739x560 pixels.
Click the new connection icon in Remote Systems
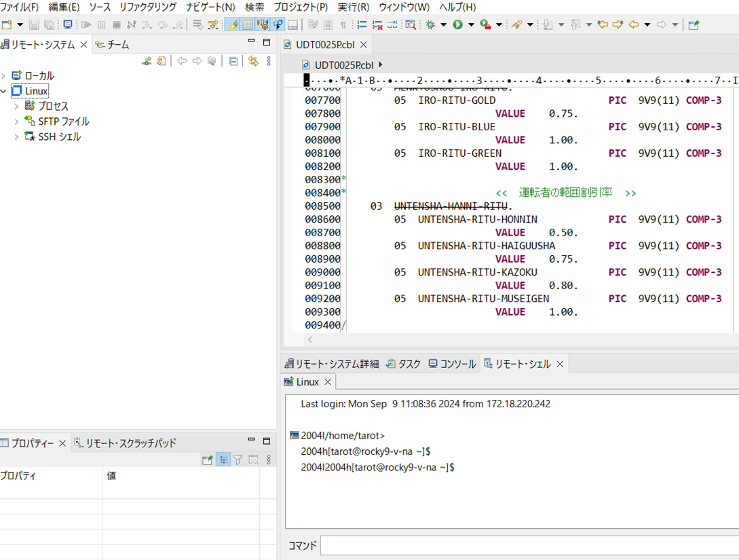pos(147,61)
